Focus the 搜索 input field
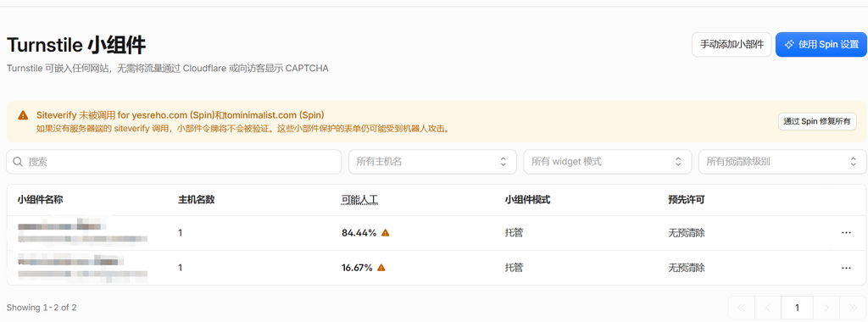 pos(174,162)
